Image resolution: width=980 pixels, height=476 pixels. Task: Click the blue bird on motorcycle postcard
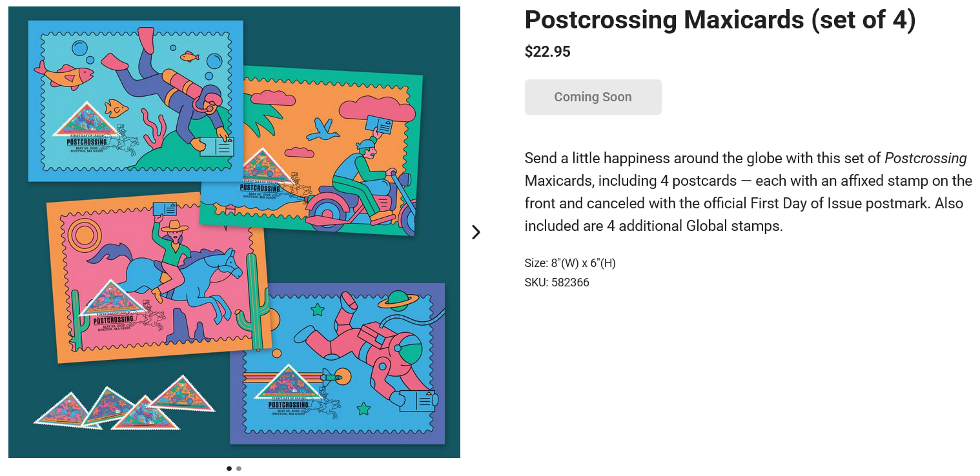(x=323, y=129)
